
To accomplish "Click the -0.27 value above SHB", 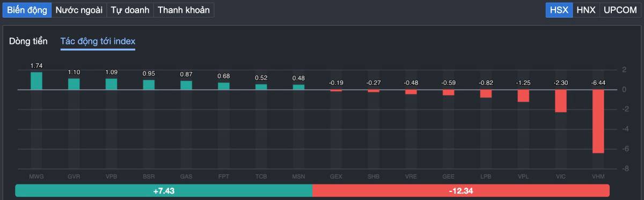I will [374, 83].
